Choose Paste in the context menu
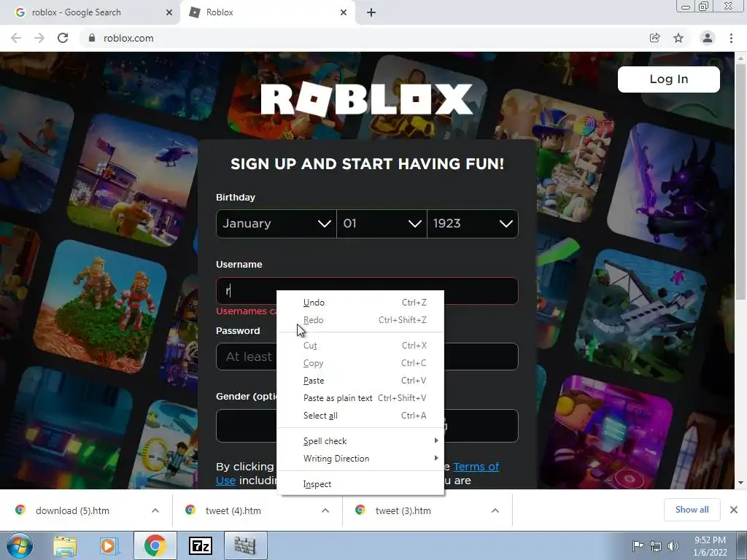This screenshot has width=747, height=560. tap(360, 381)
